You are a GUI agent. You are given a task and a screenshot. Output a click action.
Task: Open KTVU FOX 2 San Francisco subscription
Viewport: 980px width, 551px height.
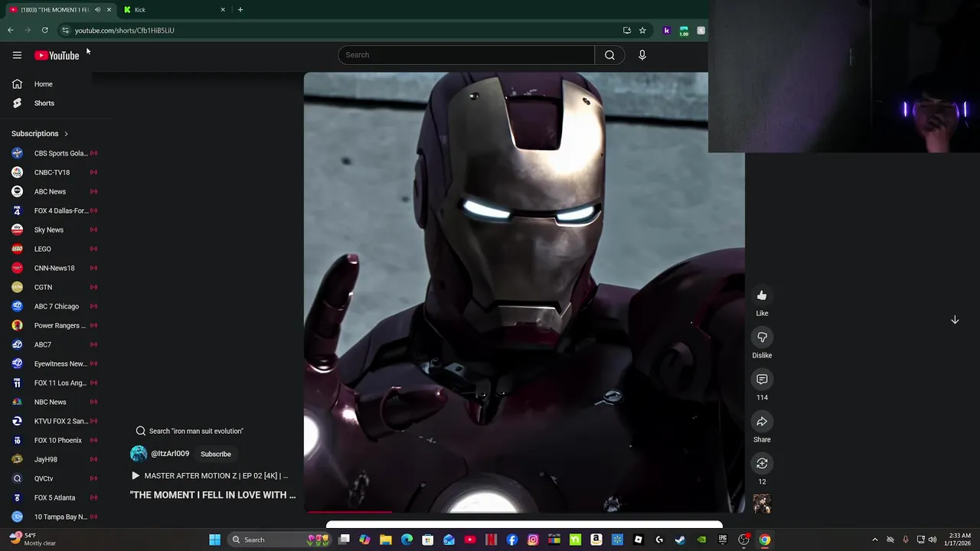pyautogui.click(x=54, y=421)
